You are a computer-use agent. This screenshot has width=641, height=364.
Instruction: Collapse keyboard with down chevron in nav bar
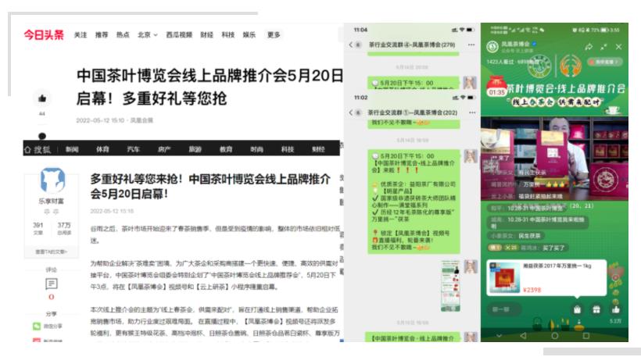(x=500, y=336)
